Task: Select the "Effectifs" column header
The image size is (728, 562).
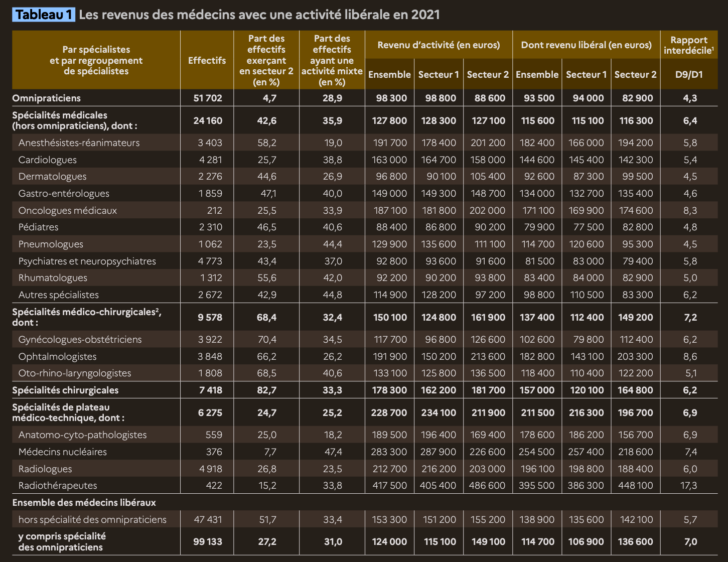Action: click(x=207, y=60)
